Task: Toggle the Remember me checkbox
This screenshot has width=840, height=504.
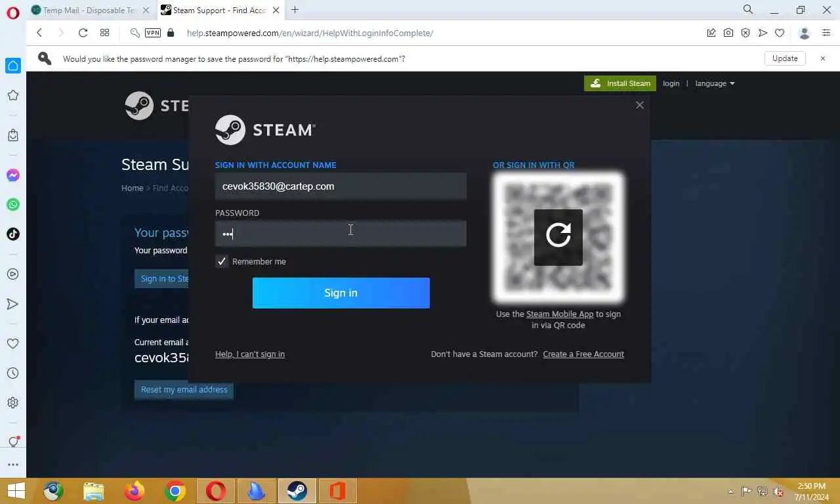Action: pyautogui.click(x=222, y=261)
